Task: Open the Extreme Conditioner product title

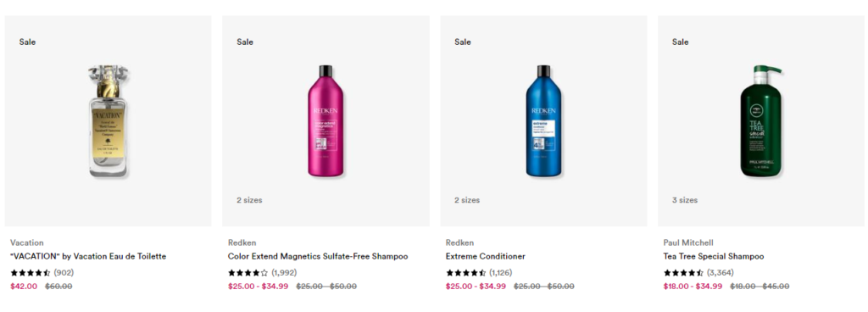Action: click(x=486, y=257)
